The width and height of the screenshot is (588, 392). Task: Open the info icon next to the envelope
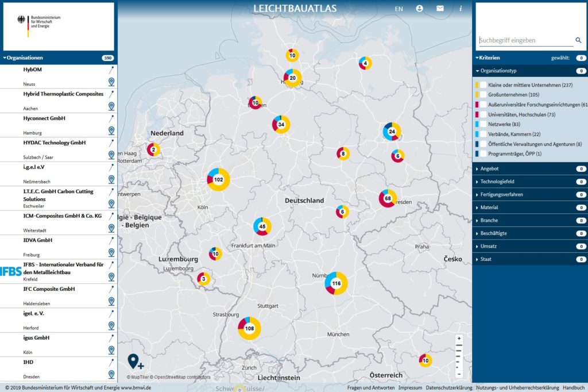point(461,9)
